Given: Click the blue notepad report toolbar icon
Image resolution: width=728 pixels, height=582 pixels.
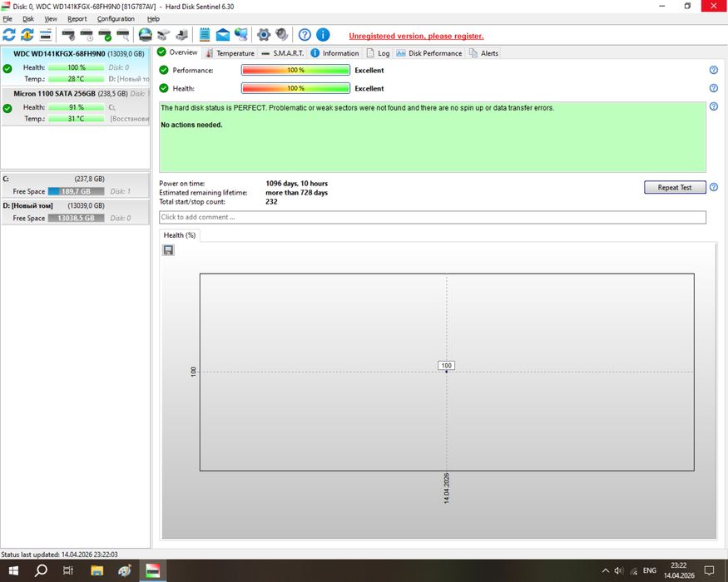Looking at the screenshot, I should pyautogui.click(x=205, y=35).
